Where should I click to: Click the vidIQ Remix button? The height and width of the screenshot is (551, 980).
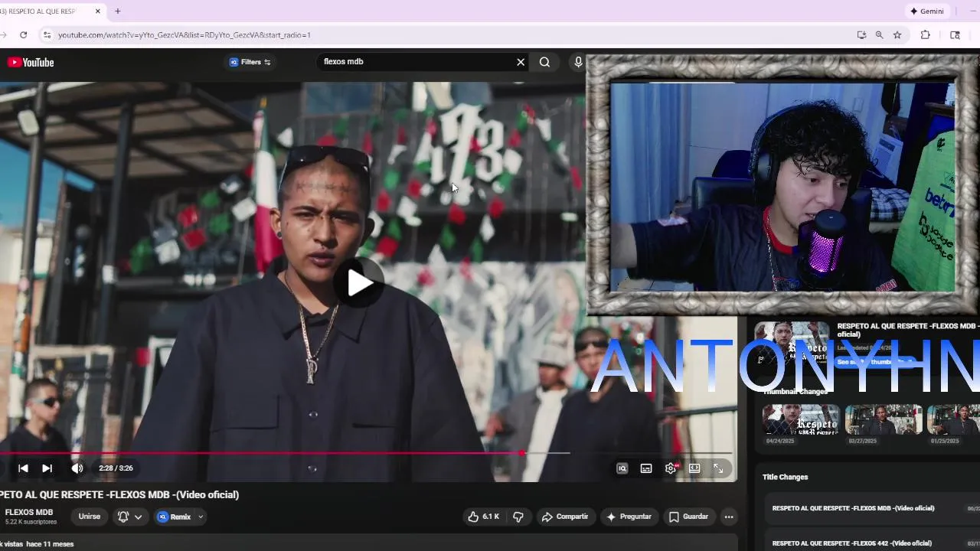(175, 517)
